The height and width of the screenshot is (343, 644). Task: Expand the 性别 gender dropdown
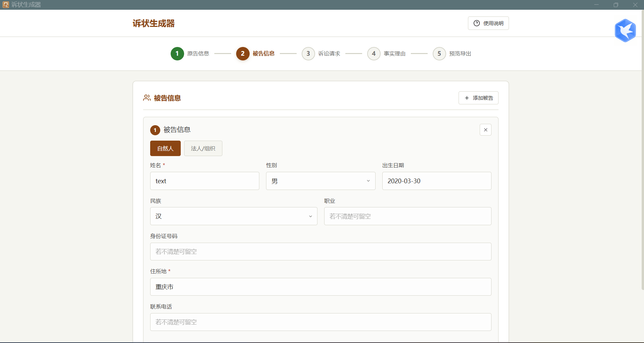(320, 181)
